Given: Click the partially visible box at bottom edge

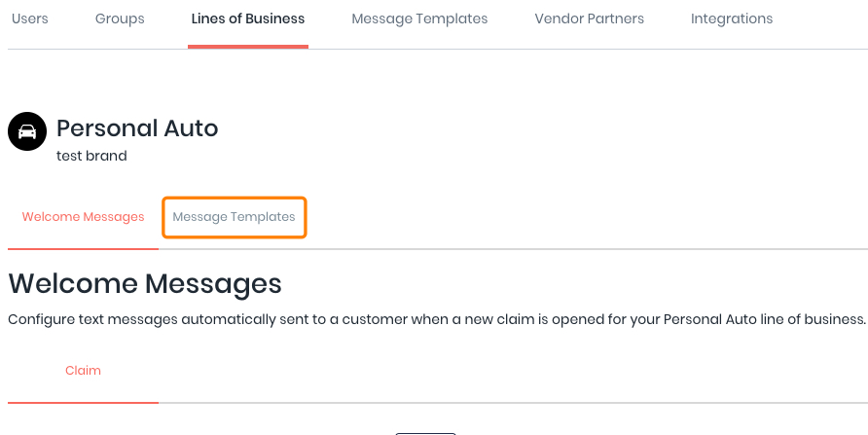Looking at the screenshot, I should coord(425,432).
